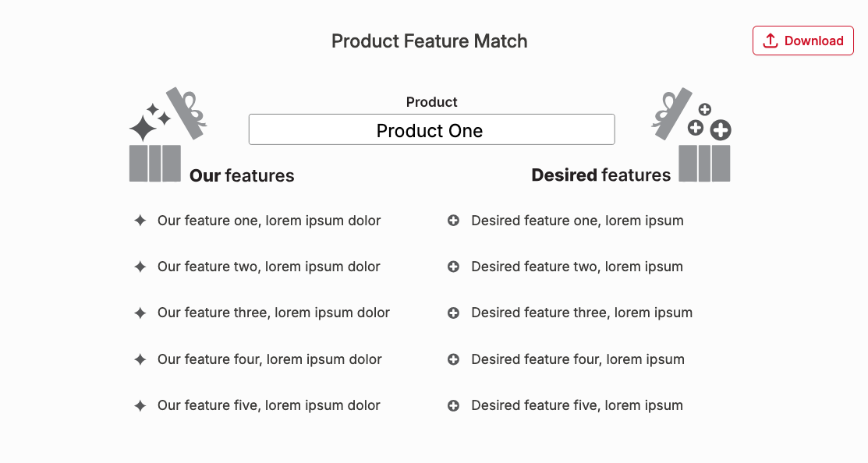Toggle the diamond marker on Our feature two
The height and width of the screenshot is (463, 868).
point(140,267)
